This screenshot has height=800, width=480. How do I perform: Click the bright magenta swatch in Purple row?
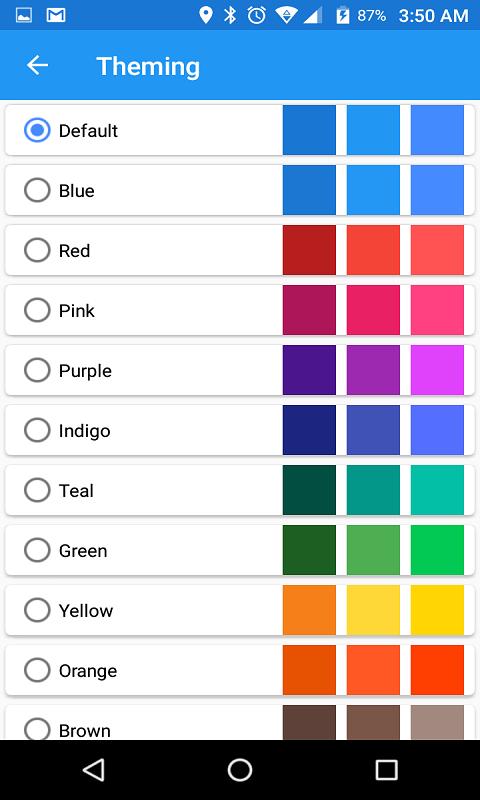[437, 370]
